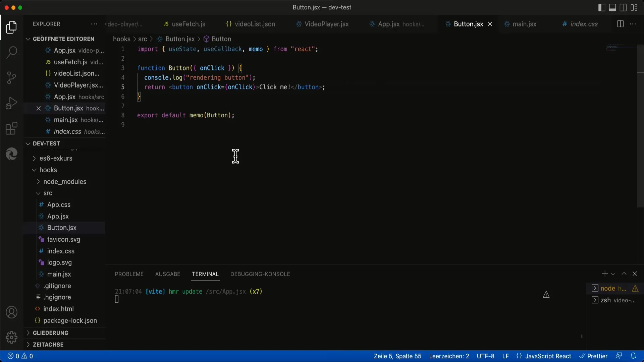Open the Extensions view
The image size is (644, 362).
pyautogui.click(x=11, y=128)
